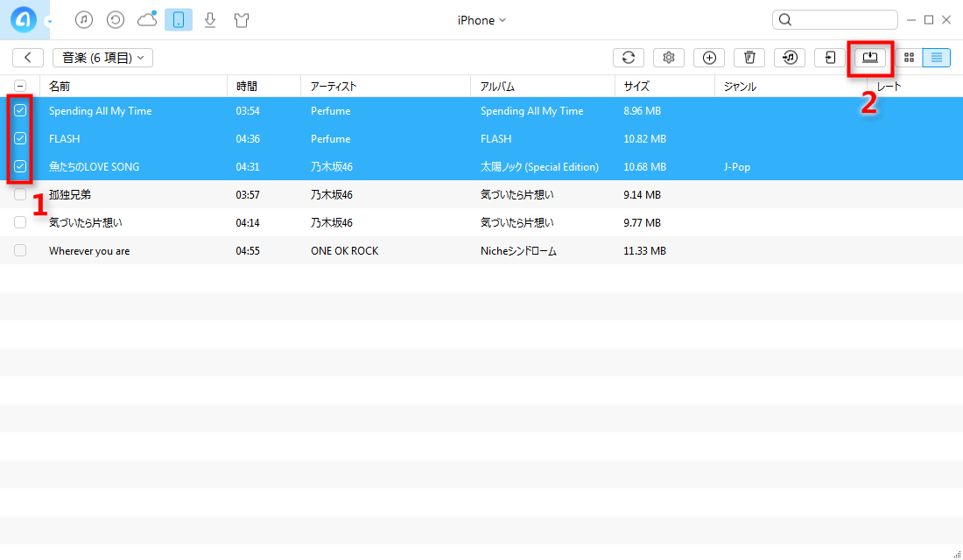Sort by レート column header

[889, 87]
